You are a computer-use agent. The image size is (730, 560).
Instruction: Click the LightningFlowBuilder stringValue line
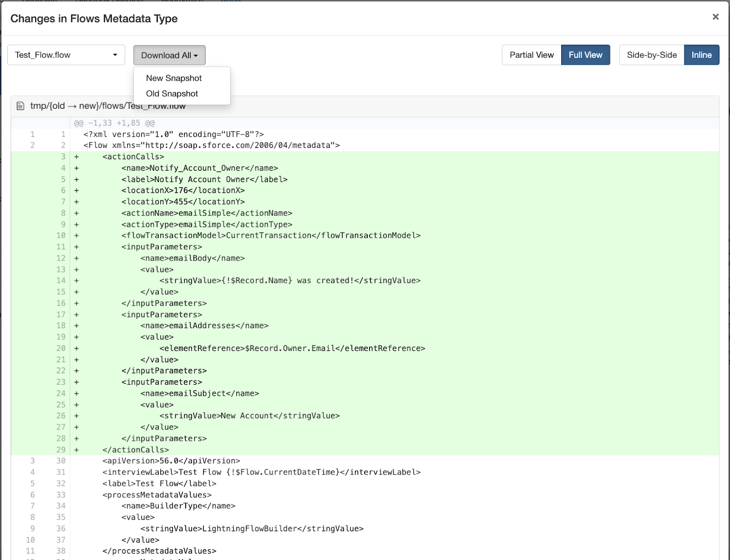[x=252, y=529]
